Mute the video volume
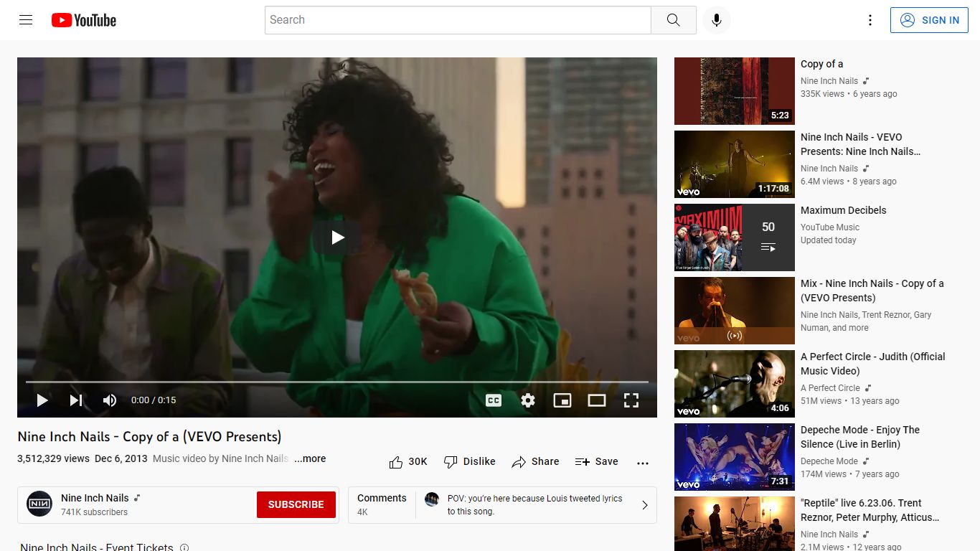 coord(110,400)
